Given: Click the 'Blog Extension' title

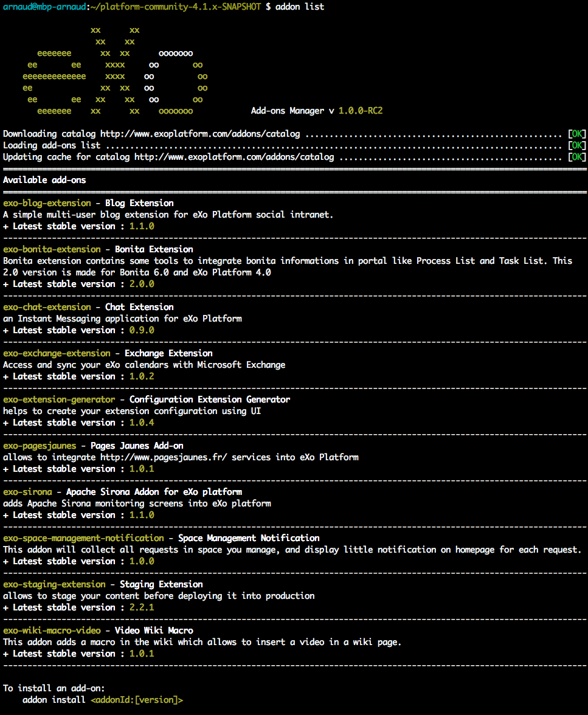Looking at the screenshot, I should [139, 203].
